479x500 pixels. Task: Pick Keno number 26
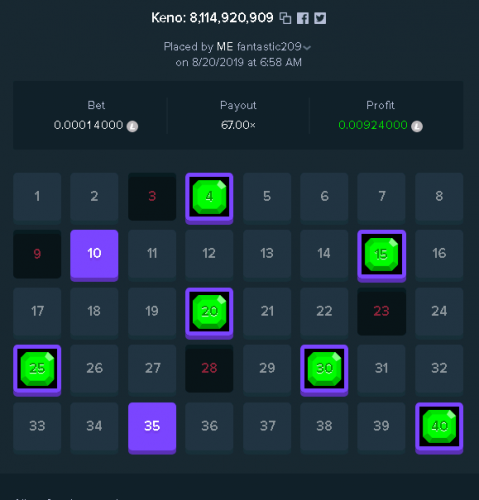(94, 370)
